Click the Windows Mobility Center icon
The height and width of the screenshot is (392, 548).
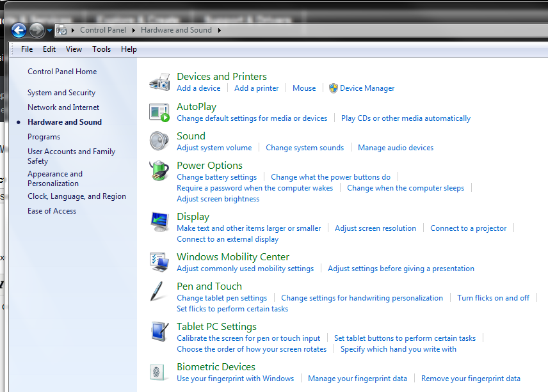coord(159,262)
